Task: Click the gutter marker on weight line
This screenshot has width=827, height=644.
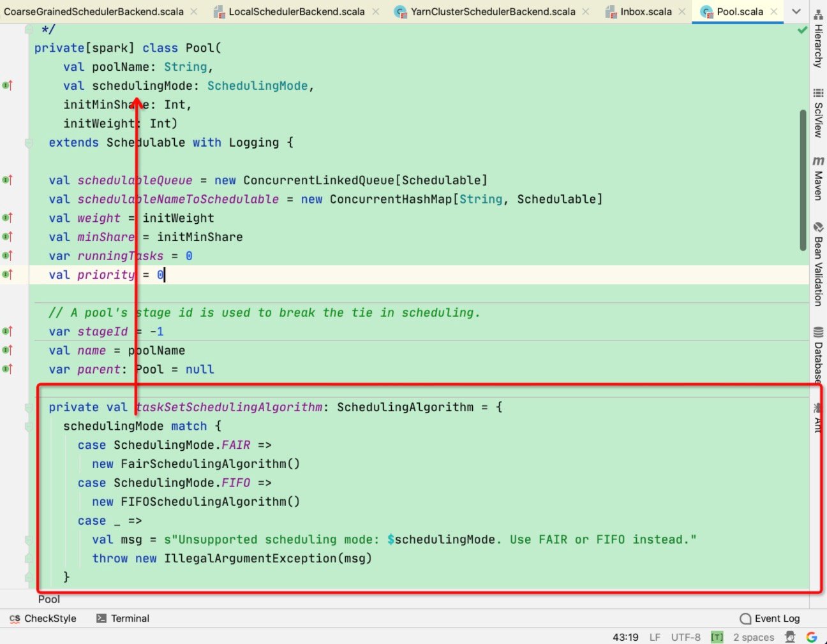Action: click(x=7, y=218)
